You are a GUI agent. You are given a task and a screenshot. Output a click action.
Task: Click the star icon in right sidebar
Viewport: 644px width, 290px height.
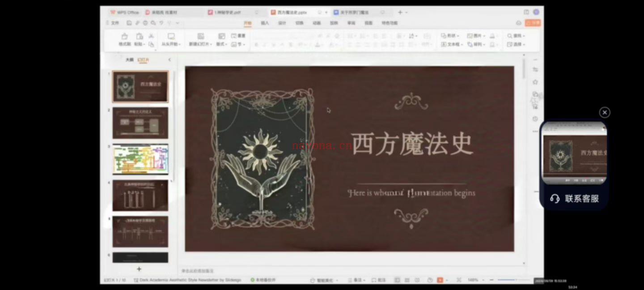[535, 82]
